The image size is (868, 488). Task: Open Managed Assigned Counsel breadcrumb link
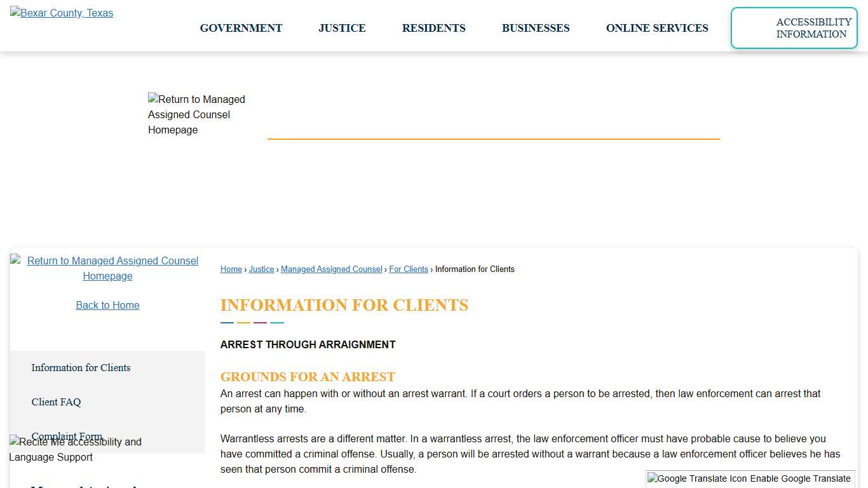point(331,269)
